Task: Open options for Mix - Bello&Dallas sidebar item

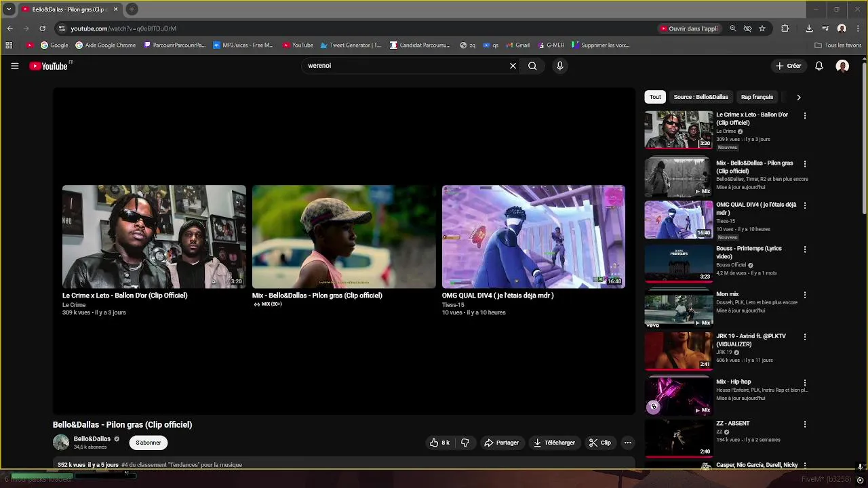Action: (x=805, y=164)
